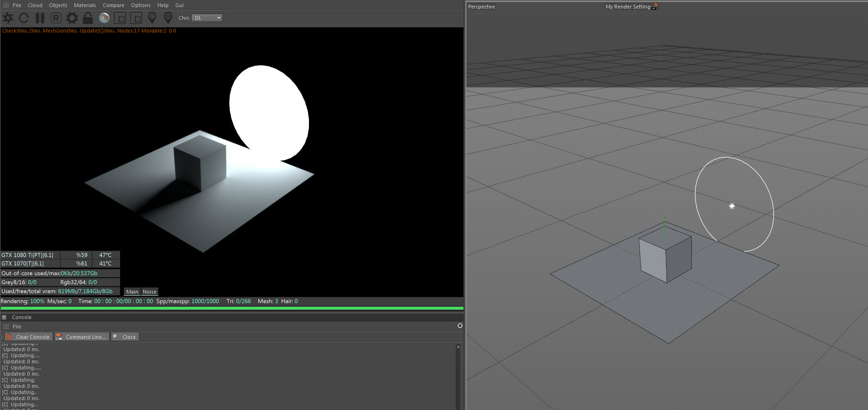
Task: Open the Help menu
Action: [x=163, y=5]
